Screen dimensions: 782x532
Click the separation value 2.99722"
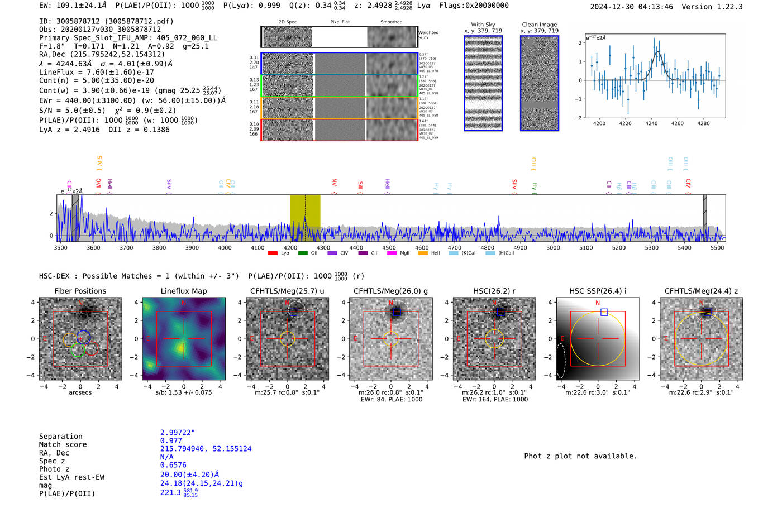(178, 433)
